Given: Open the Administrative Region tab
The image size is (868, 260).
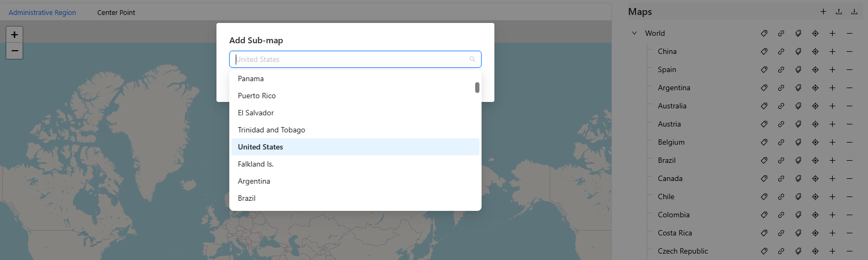Looking at the screenshot, I should coord(42,12).
